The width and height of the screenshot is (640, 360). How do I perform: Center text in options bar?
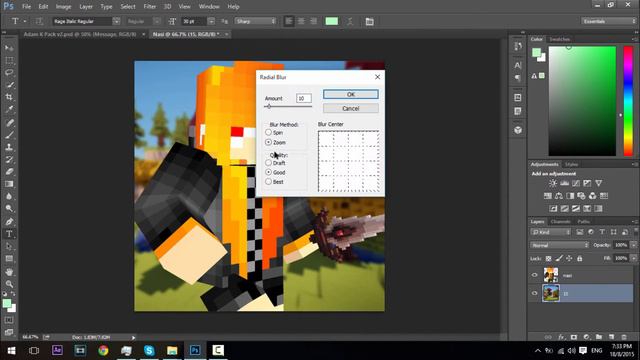[301, 21]
